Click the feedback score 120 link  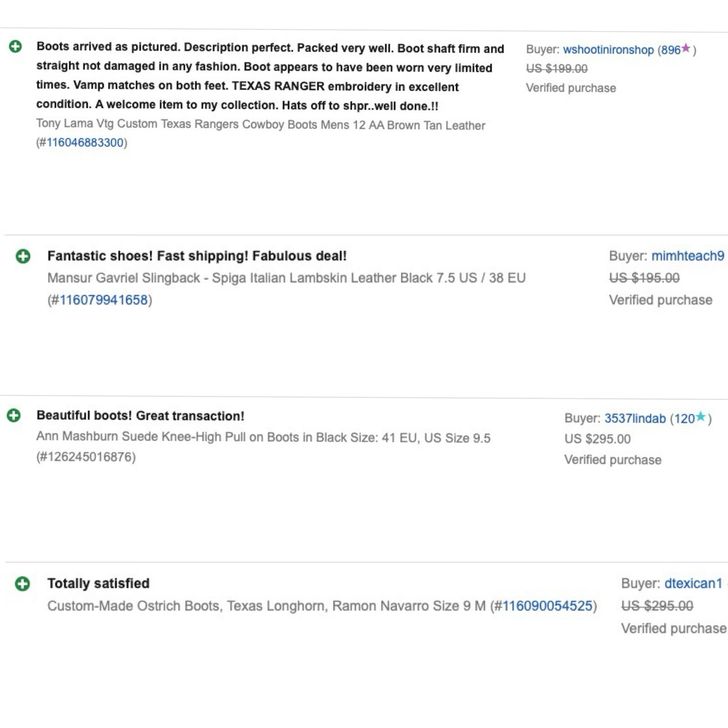point(684,418)
